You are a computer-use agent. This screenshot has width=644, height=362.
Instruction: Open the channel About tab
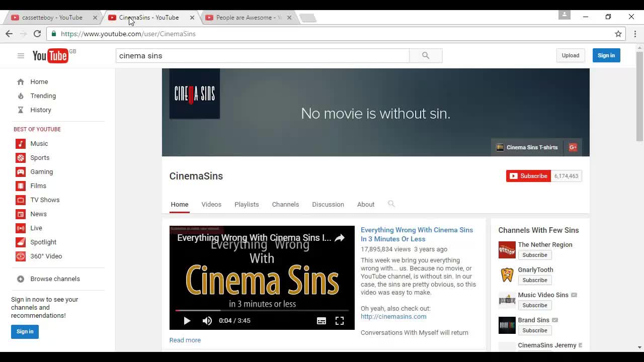tap(366, 205)
